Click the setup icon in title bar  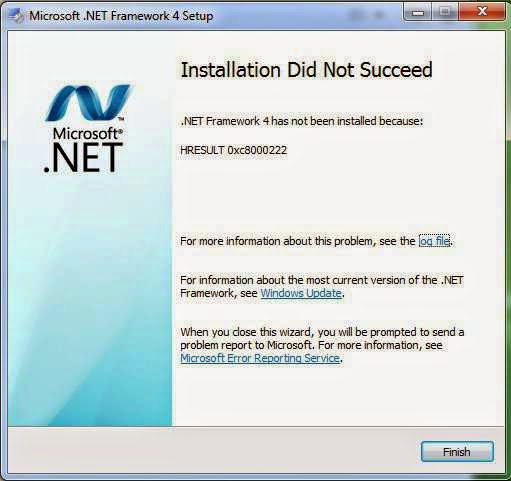click(x=16, y=16)
